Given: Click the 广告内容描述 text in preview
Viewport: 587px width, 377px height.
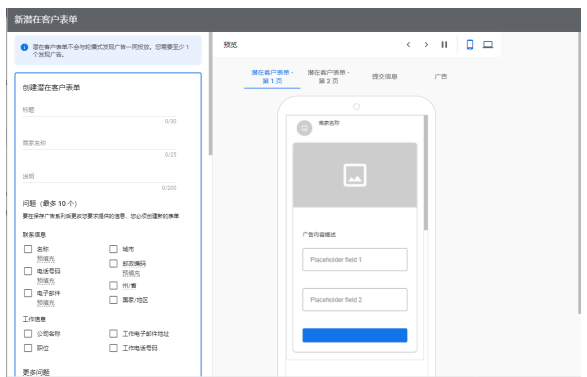Looking at the screenshot, I should click(319, 235).
